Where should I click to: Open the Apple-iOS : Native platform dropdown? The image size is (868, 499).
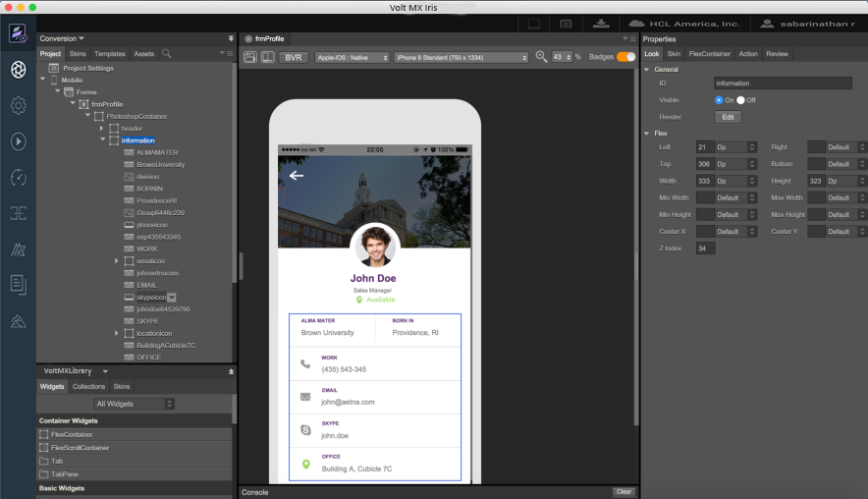click(352, 57)
